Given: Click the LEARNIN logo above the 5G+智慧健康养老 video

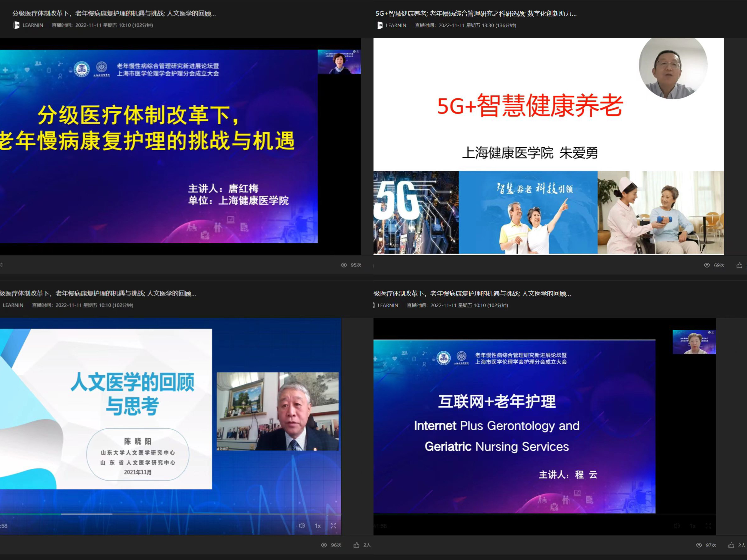Looking at the screenshot, I should 380,25.
